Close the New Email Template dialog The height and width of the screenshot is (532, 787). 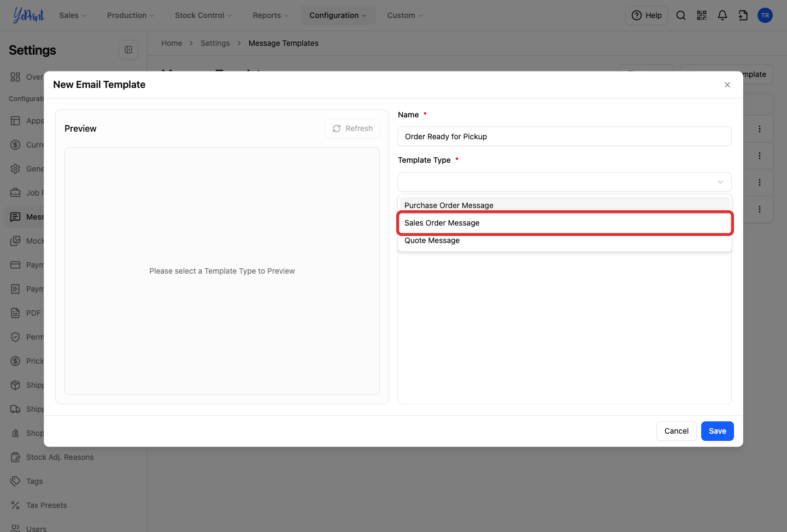pyautogui.click(x=727, y=85)
